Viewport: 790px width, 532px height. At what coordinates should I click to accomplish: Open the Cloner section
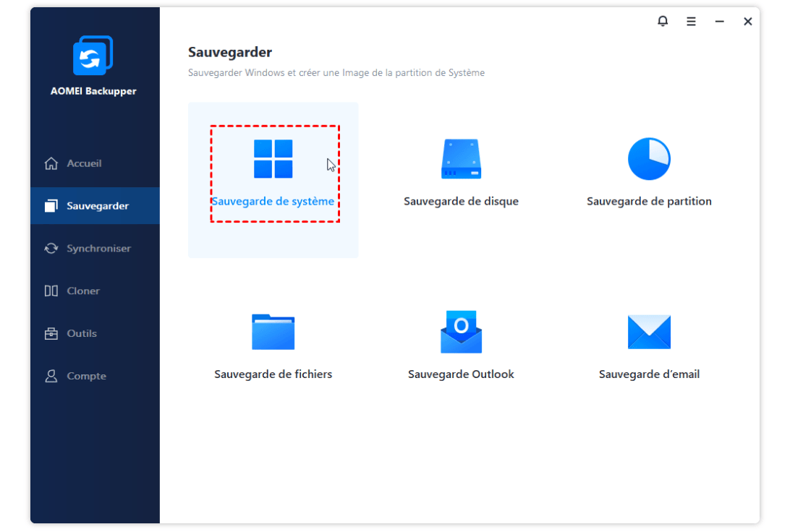click(83, 291)
